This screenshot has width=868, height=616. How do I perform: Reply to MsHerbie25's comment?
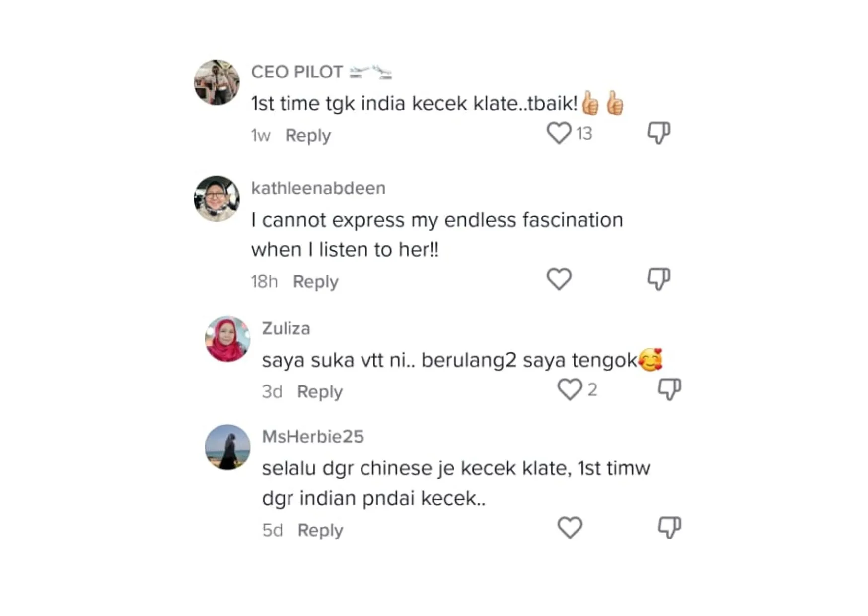[x=320, y=530]
